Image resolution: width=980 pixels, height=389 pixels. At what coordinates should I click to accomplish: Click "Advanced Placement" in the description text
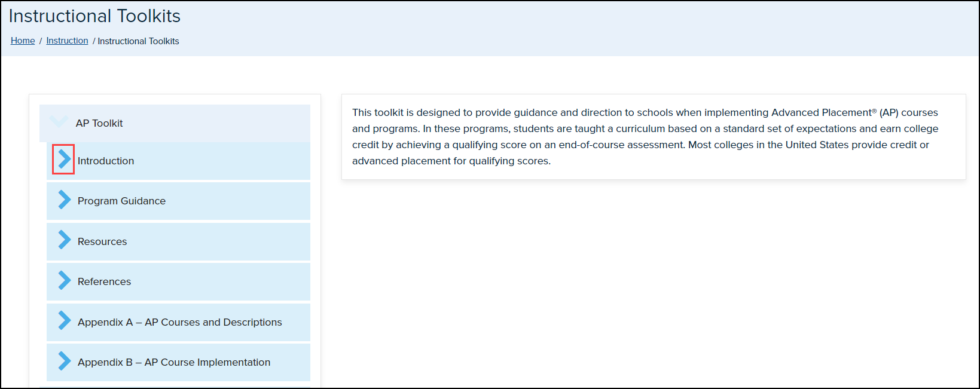click(x=821, y=112)
